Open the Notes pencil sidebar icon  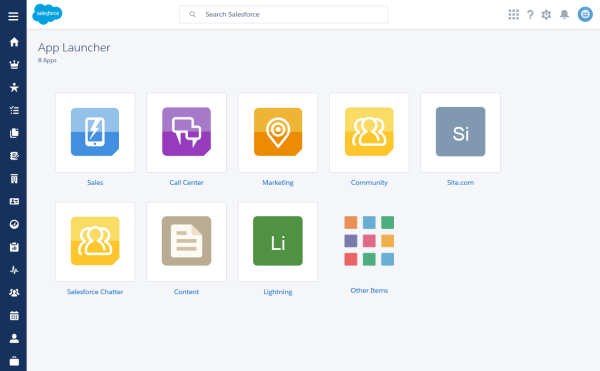[x=14, y=156]
